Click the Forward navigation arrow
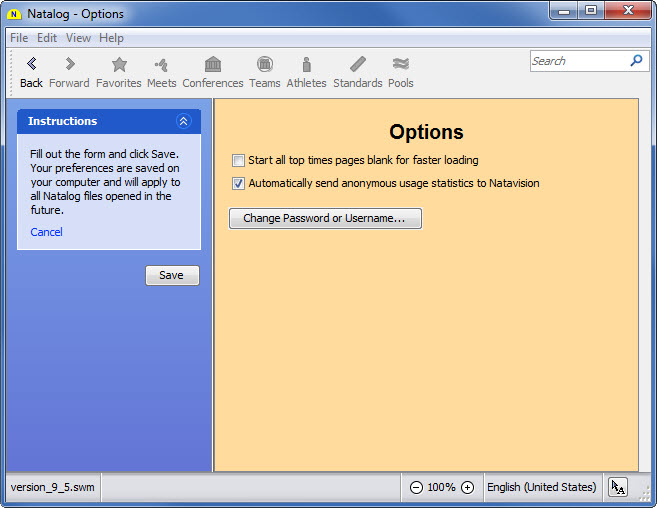Image resolution: width=657 pixels, height=508 pixels. point(69,65)
